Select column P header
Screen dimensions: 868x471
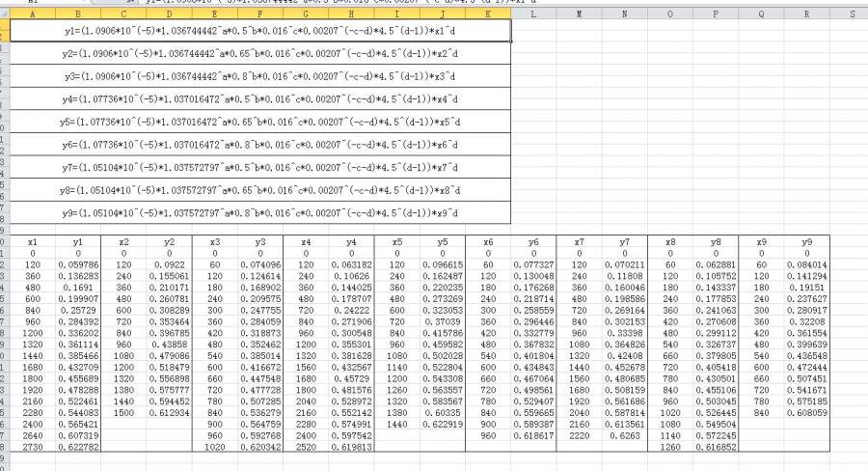[716, 14]
